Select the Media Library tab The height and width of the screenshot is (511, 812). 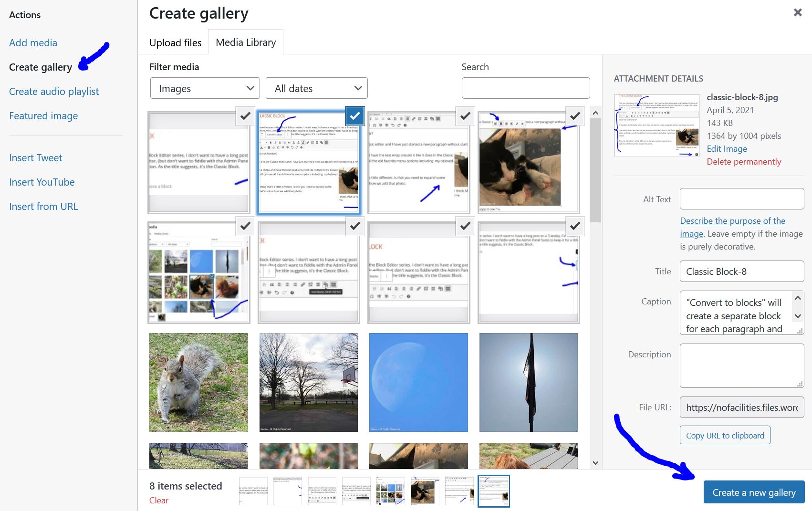[x=246, y=42]
